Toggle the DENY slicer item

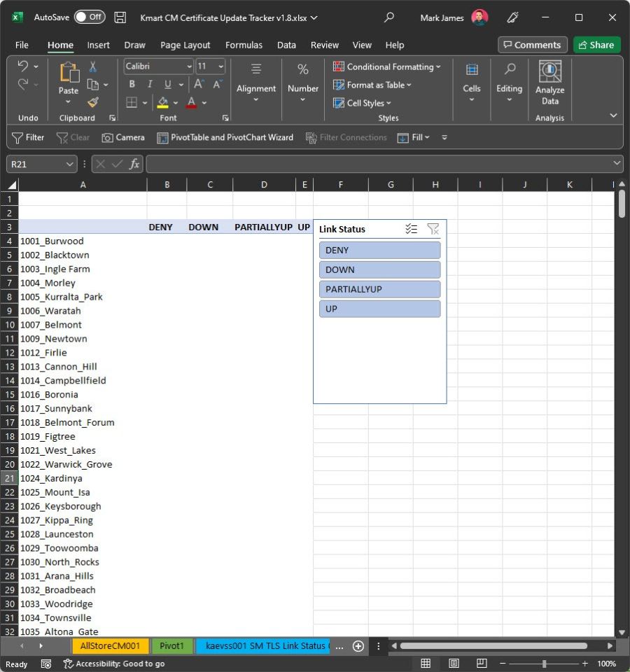pyautogui.click(x=379, y=251)
